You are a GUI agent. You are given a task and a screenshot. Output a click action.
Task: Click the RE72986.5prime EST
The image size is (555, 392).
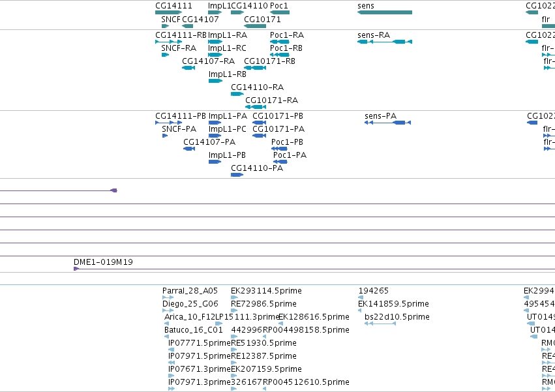tap(234, 311)
